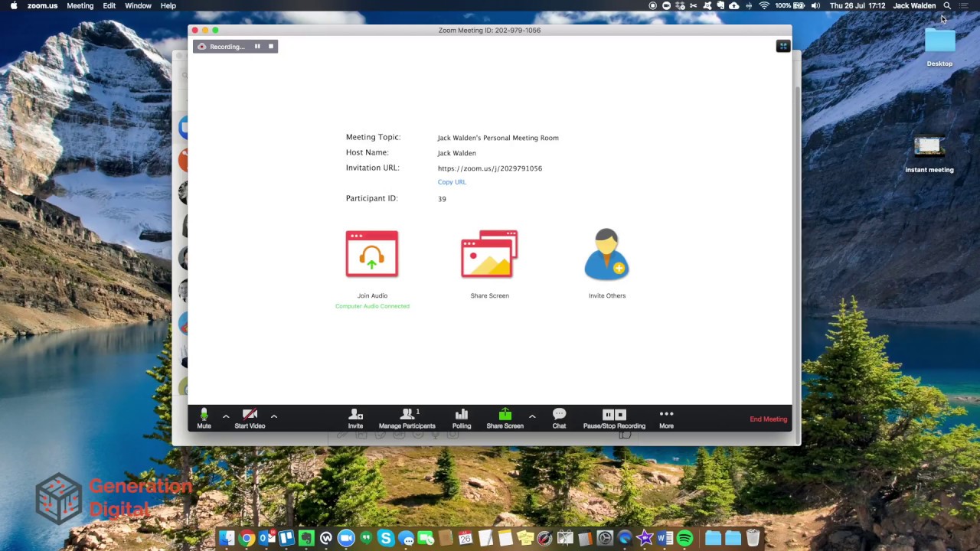Click the cloud upload menu bar icon

[x=733, y=5]
